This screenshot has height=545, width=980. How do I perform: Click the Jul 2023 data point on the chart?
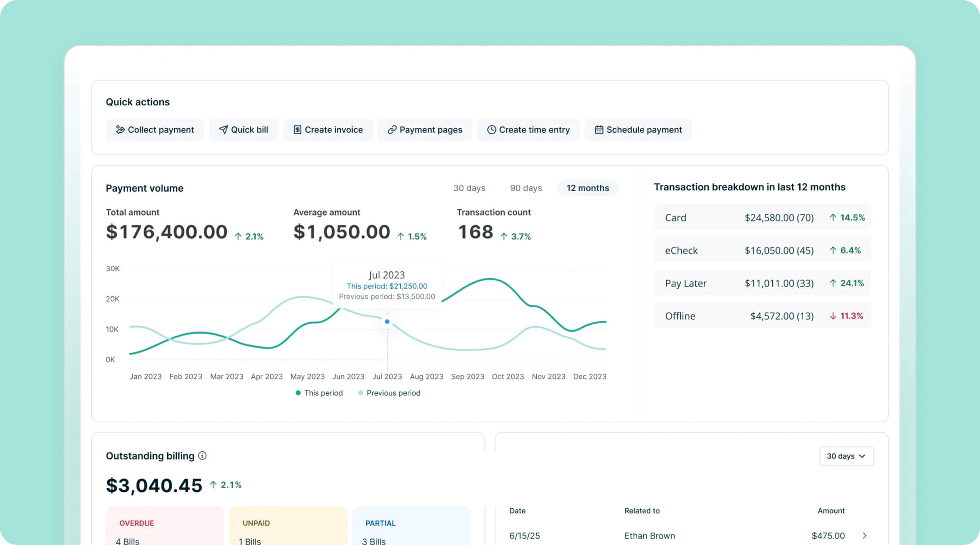pos(387,322)
